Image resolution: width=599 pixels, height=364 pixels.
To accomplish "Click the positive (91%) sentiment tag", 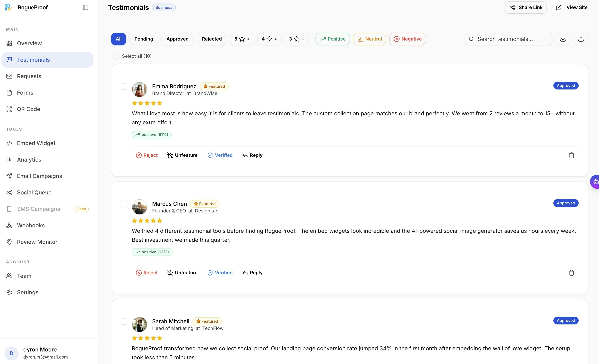I will click(152, 135).
